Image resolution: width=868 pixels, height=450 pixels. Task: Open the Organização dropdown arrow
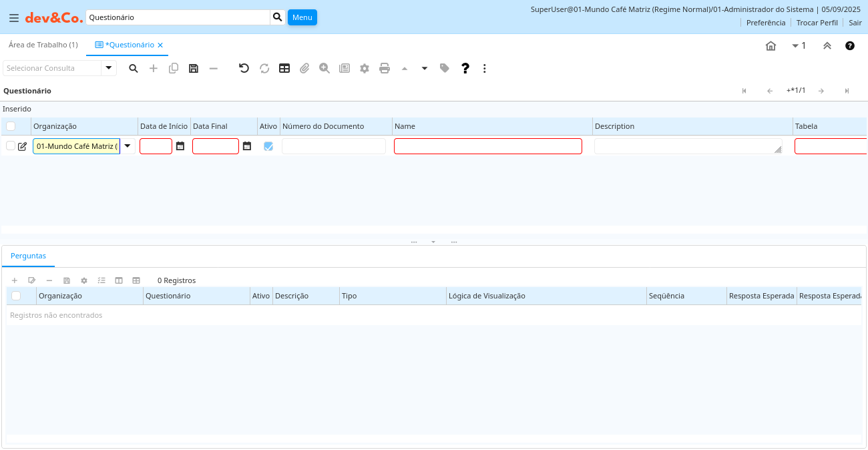(x=128, y=146)
